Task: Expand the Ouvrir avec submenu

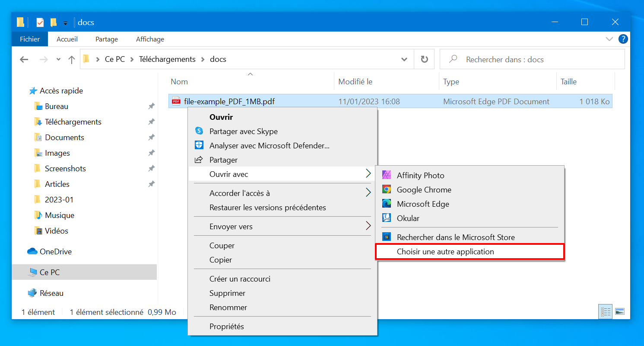Action: (282, 174)
